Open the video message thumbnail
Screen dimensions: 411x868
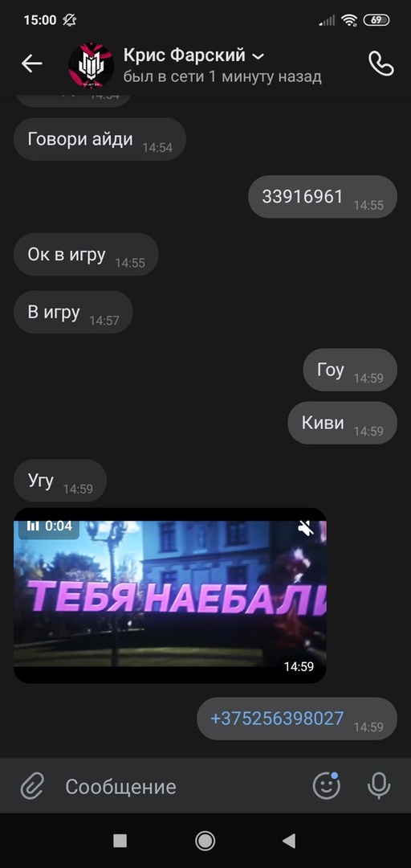coord(170,595)
